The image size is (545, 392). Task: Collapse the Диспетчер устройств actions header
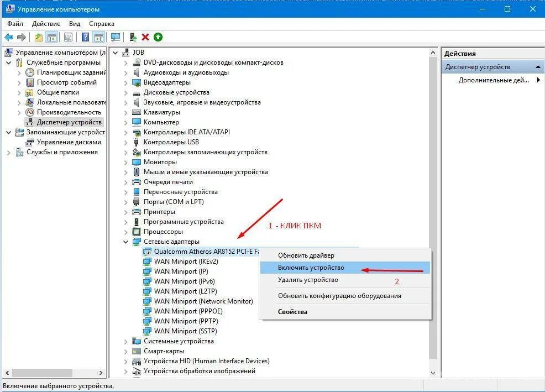(x=538, y=67)
